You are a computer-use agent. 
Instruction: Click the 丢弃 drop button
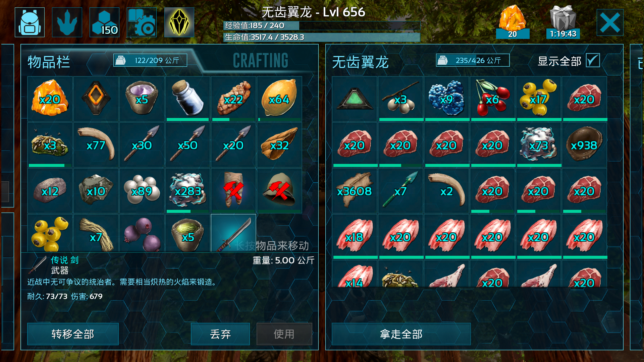220,334
